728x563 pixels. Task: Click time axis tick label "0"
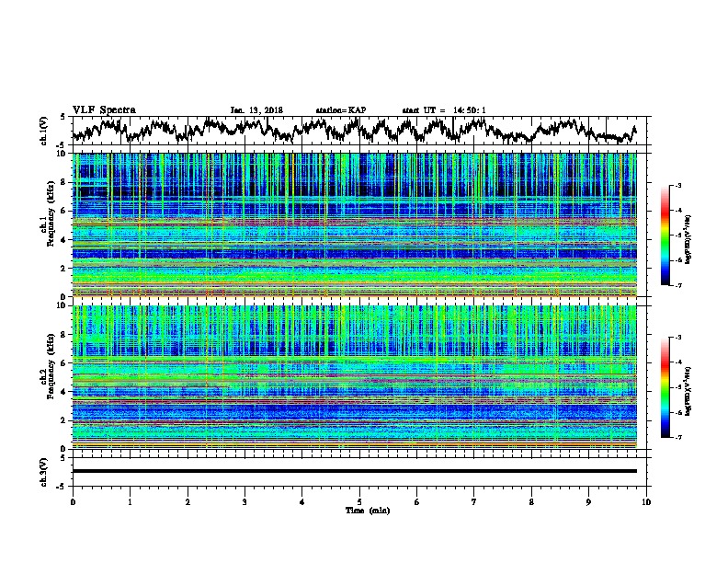coord(73,501)
